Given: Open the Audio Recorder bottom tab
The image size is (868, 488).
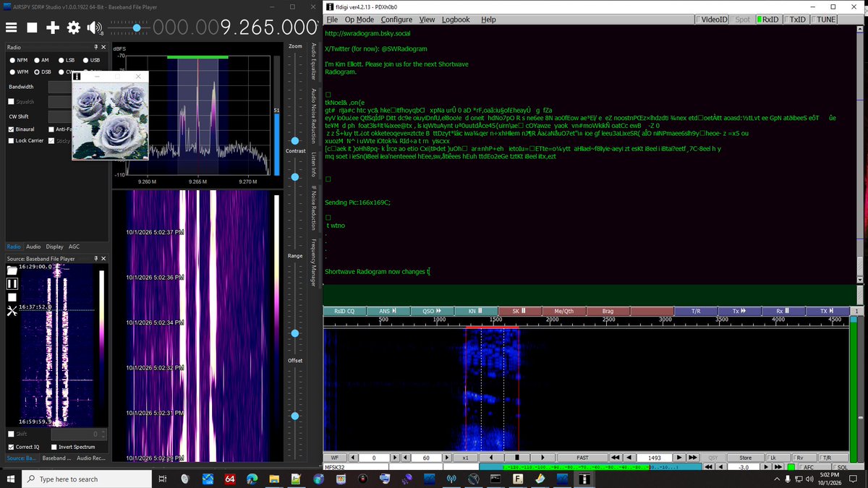Looking at the screenshot, I should coord(91,458).
